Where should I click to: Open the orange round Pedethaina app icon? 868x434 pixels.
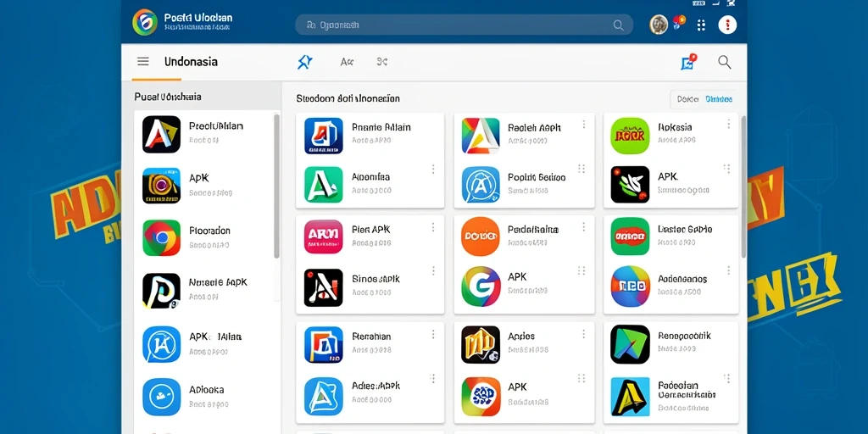tap(481, 236)
